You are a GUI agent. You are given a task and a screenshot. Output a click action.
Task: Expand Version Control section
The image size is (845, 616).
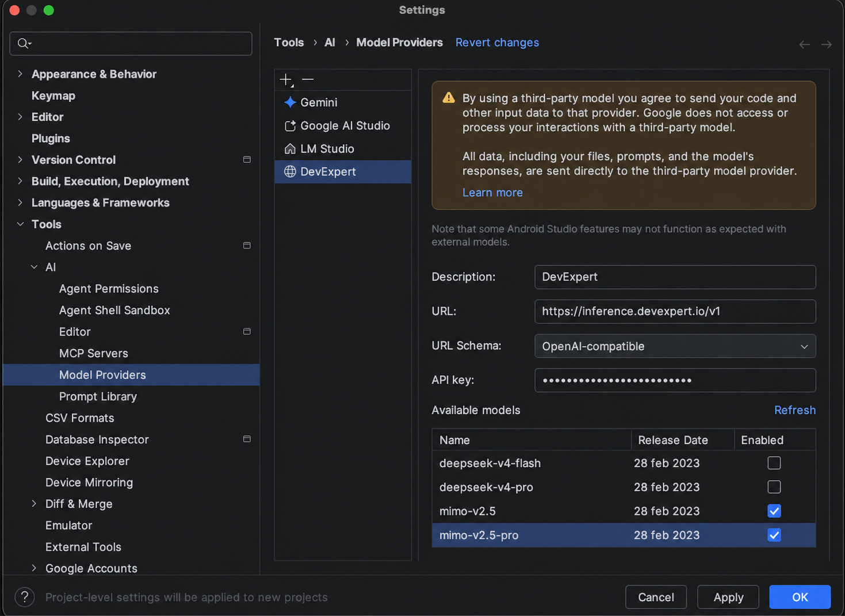point(20,159)
